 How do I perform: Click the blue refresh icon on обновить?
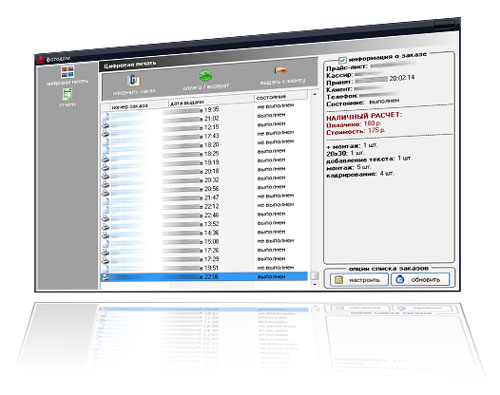(x=399, y=280)
